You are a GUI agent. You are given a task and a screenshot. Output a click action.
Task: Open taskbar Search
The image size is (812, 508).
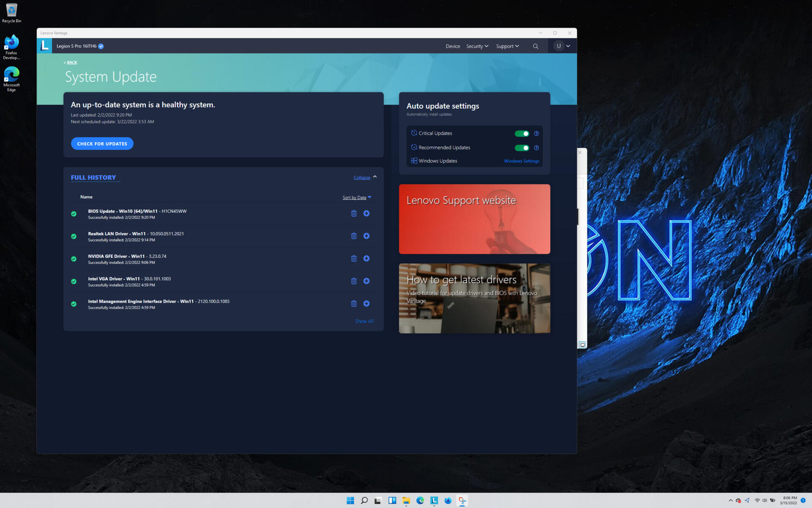(x=364, y=500)
